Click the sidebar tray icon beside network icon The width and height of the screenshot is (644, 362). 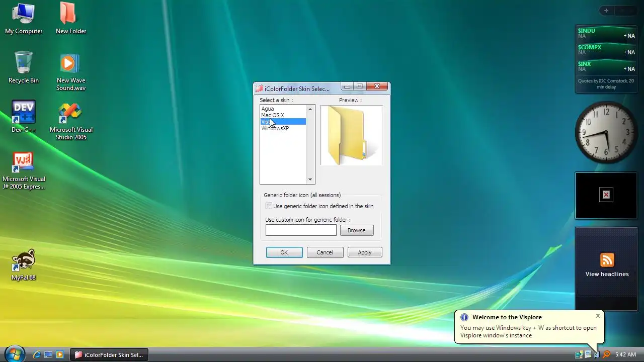pyautogui.click(x=588, y=354)
